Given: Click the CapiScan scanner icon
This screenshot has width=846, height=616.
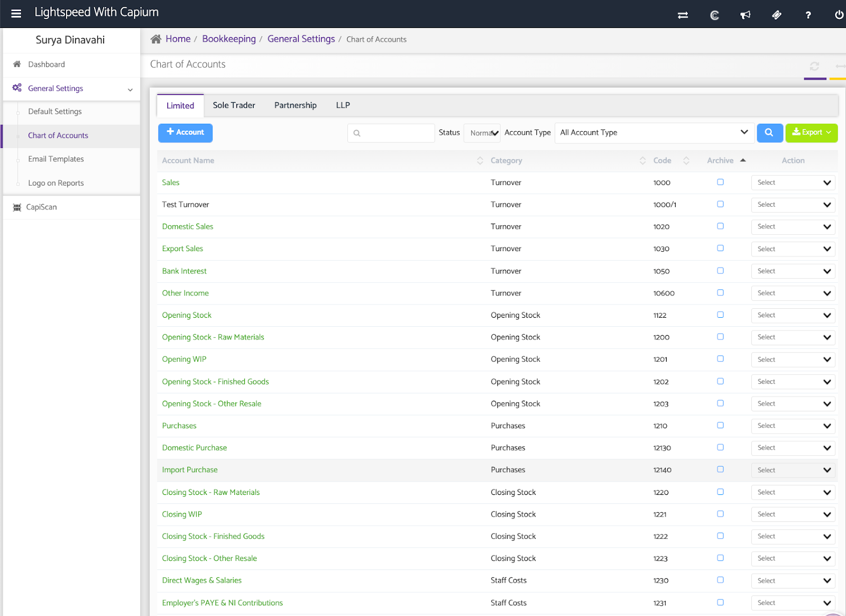Looking at the screenshot, I should pos(17,207).
